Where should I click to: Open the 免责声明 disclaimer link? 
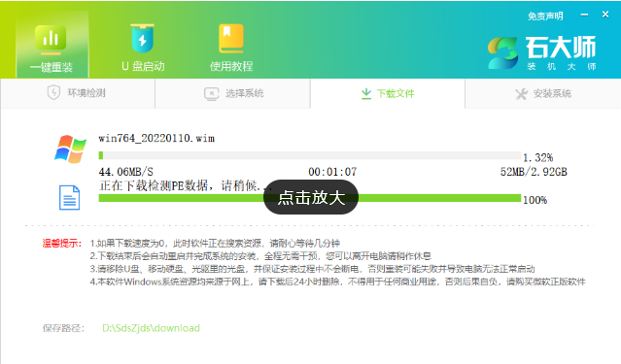pyautogui.click(x=545, y=17)
